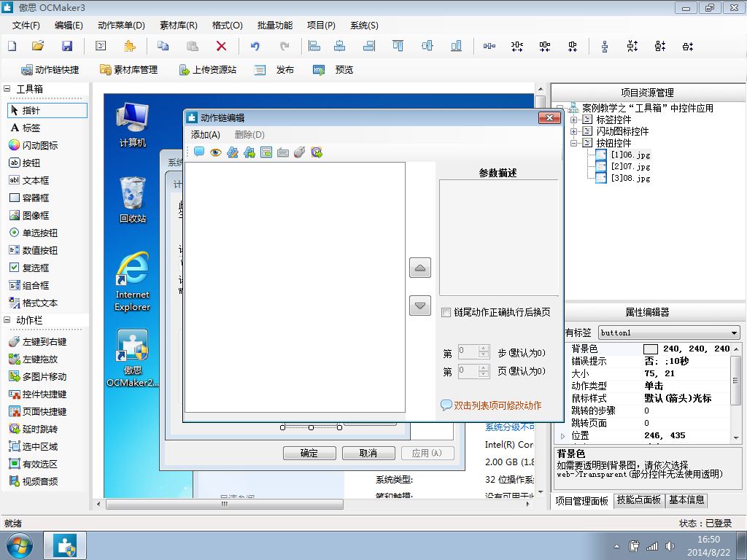This screenshot has width=747, height=560.
Task: Open the 动作菜单(D) menu
Action: click(121, 26)
